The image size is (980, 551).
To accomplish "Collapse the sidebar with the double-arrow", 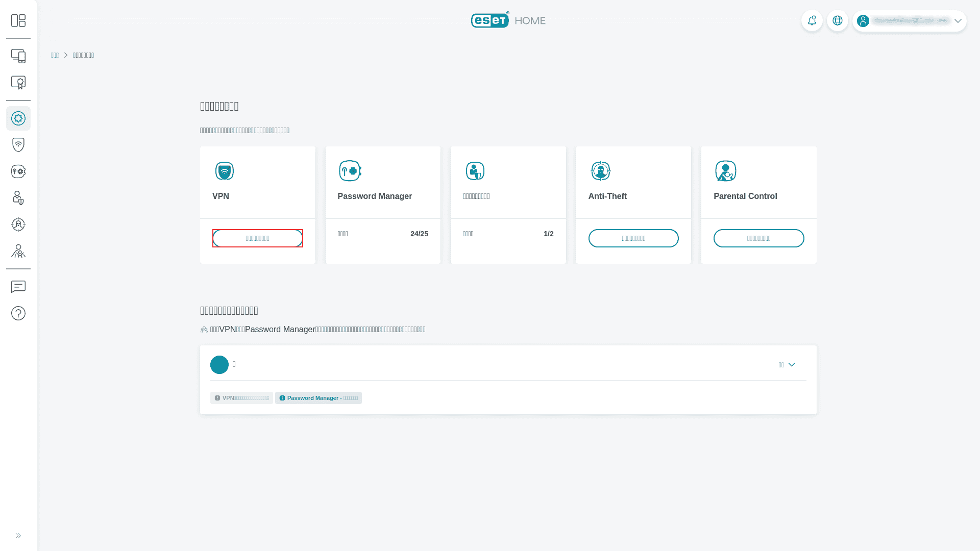I will [x=18, y=535].
